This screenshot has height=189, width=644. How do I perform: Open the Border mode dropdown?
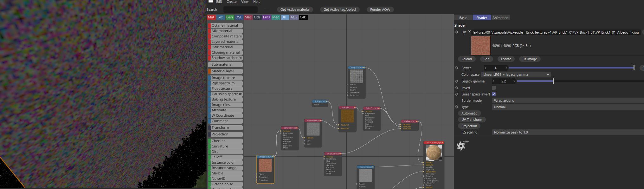pos(568,101)
